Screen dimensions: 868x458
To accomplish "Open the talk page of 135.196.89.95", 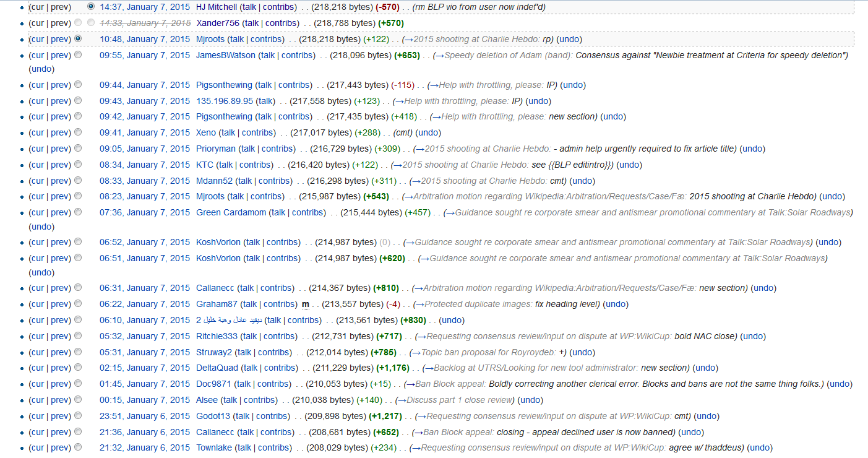I will pyautogui.click(x=265, y=101).
